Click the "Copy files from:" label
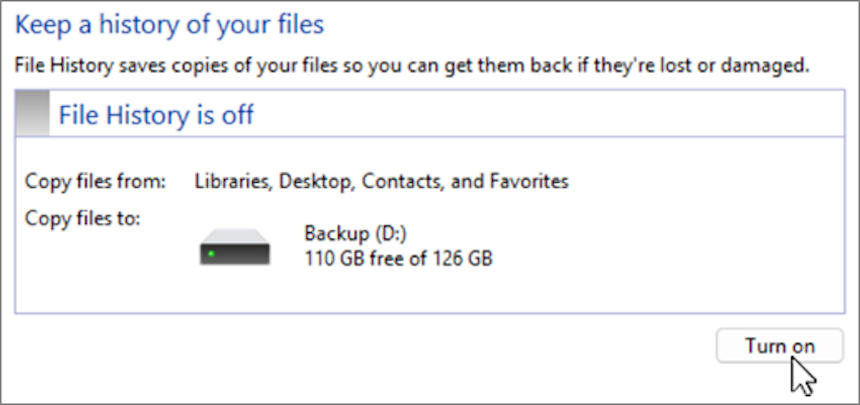 (95, 181)
